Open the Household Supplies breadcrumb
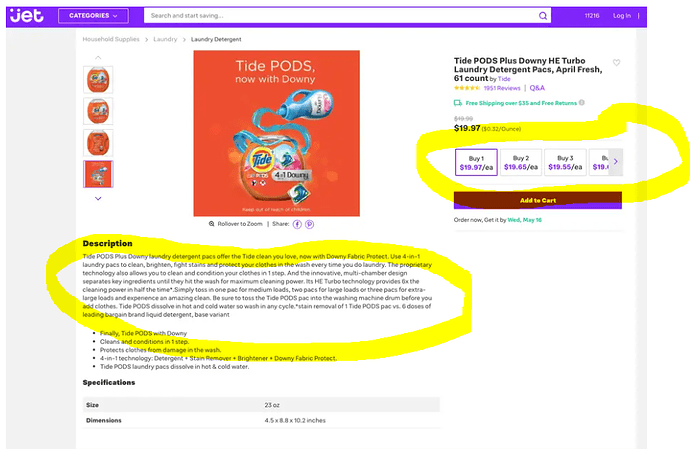690x449 pixels. pos(111,39)
